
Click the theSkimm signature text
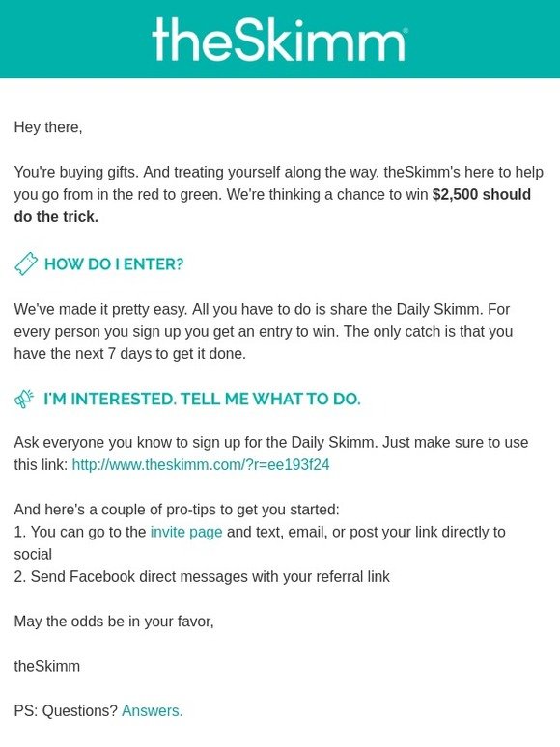click(x=46, y=666)
